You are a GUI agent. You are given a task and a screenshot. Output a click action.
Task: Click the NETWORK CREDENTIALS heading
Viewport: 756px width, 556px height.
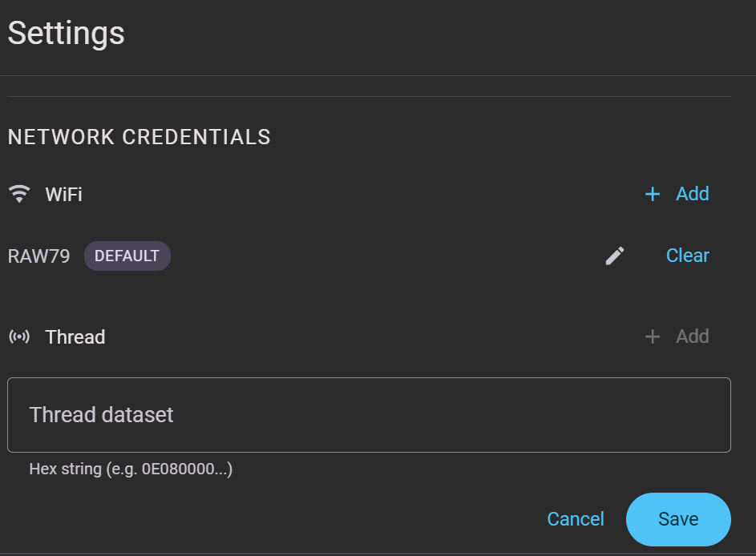[139, 137]
